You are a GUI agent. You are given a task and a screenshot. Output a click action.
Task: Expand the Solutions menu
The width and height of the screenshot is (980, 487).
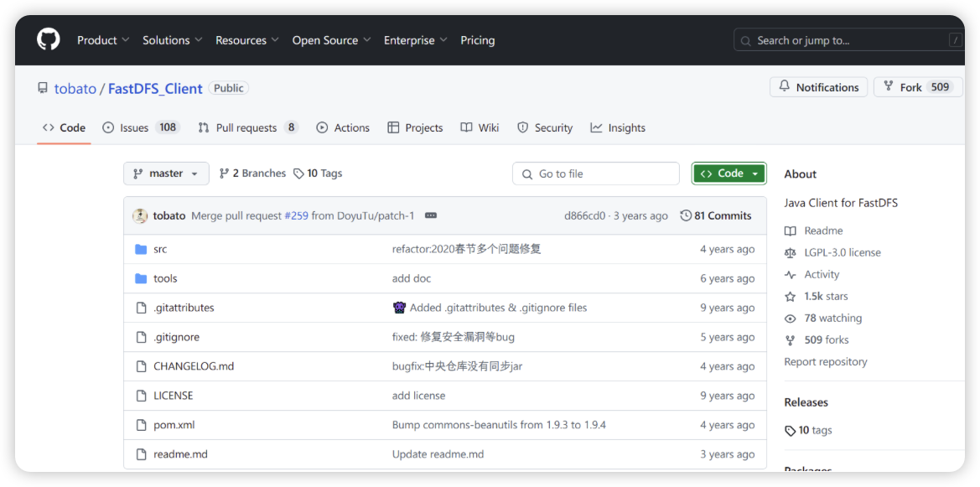[x=173, y=40]
